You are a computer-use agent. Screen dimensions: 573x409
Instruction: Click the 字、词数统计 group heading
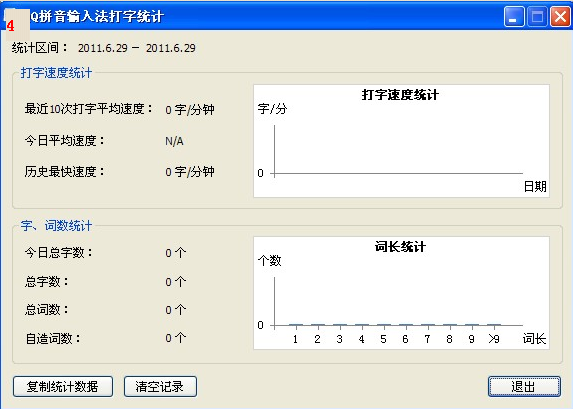56,226
